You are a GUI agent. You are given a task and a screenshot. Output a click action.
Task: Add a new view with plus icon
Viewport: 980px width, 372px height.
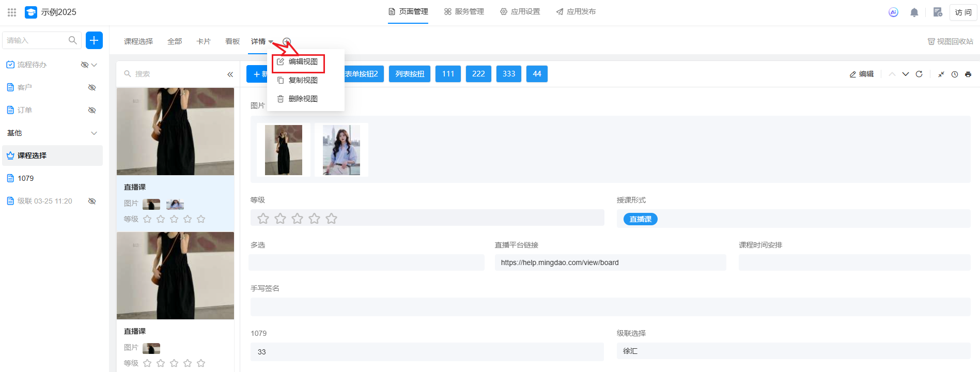[x=287, y=42]
